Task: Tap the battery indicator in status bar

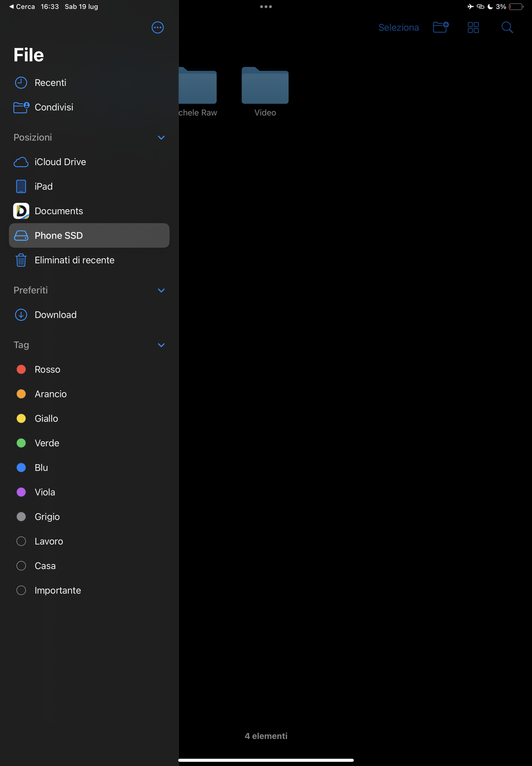Action: tap(516, 7)
